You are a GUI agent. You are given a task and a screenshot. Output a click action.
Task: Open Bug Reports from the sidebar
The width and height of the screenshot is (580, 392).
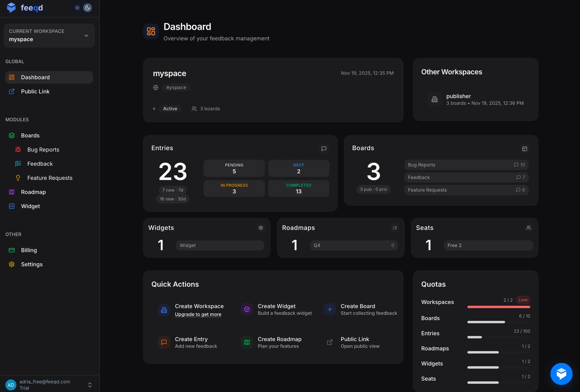(x=43, y=149)
